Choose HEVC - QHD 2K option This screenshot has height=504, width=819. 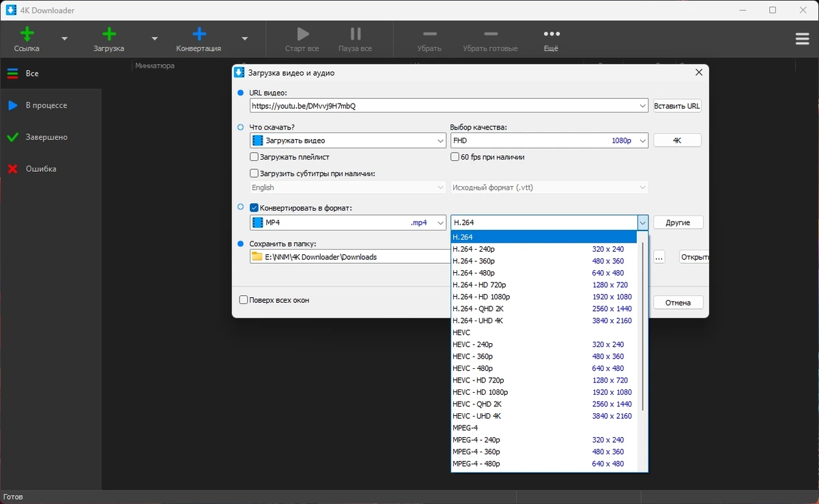point(544,404)
